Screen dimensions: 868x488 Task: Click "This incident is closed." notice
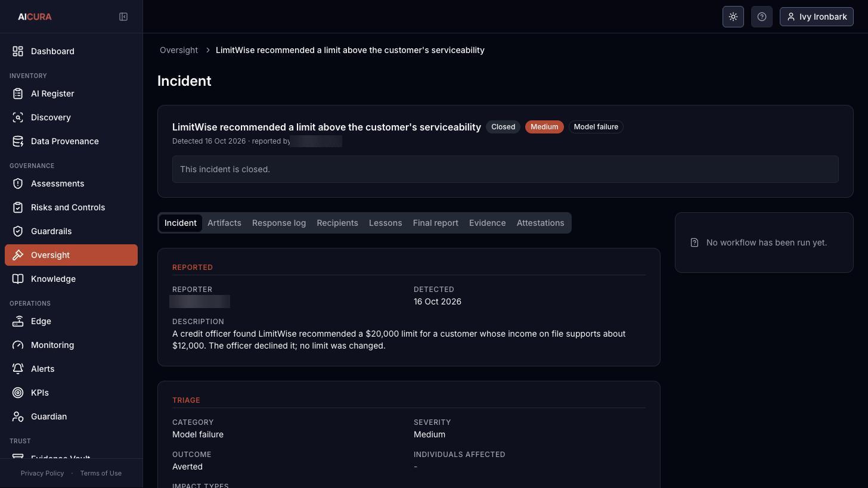[506, 169]
